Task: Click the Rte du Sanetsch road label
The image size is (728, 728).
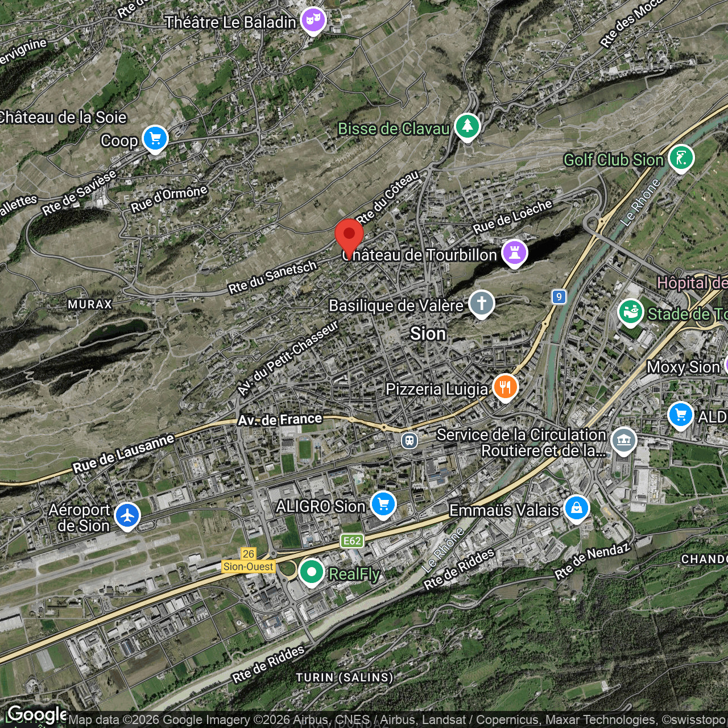Action: coord(272,278)
